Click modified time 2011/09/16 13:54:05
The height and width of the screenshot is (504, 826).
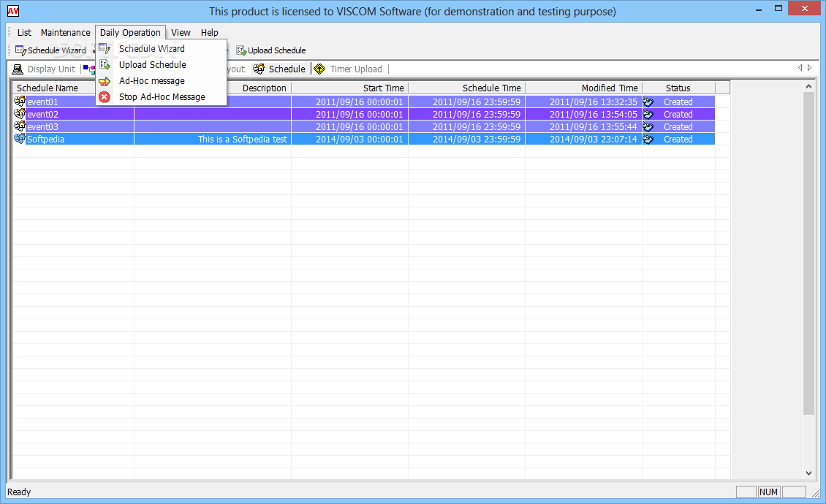pos(593,114)
